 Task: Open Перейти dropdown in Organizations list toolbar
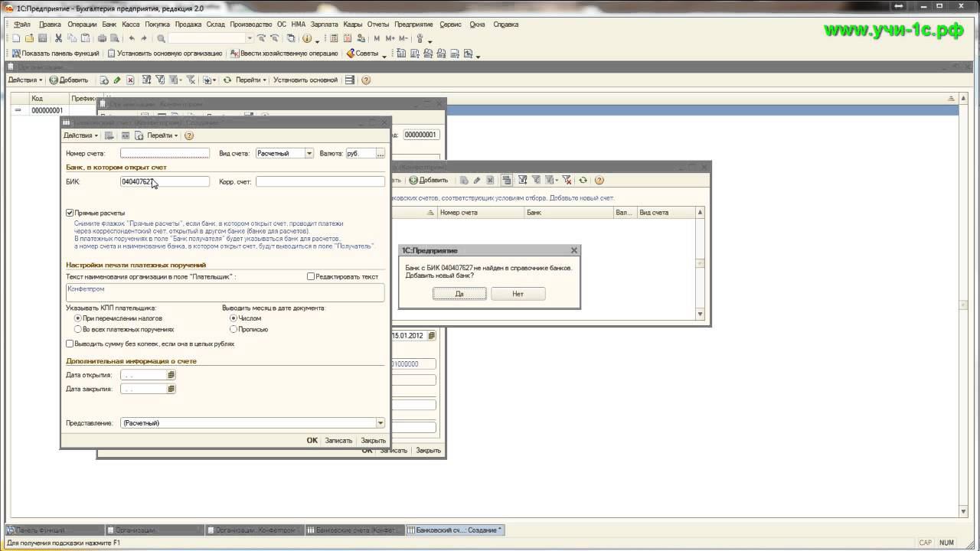[251, 80]
